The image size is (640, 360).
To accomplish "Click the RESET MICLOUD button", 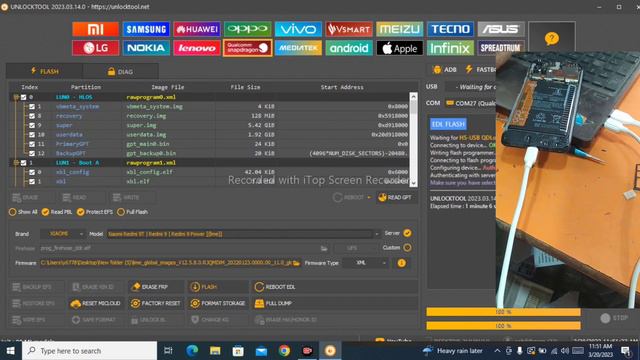I will point(96,303).
